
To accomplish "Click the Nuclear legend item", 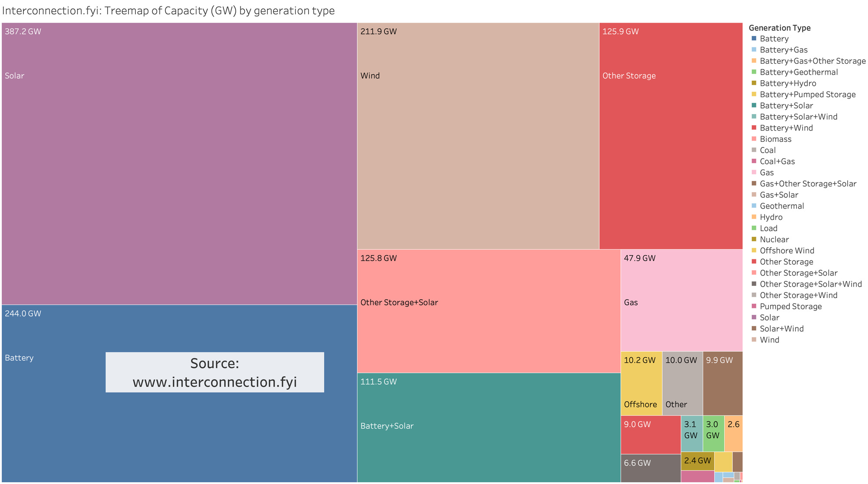I will click(x=774, y=239).
